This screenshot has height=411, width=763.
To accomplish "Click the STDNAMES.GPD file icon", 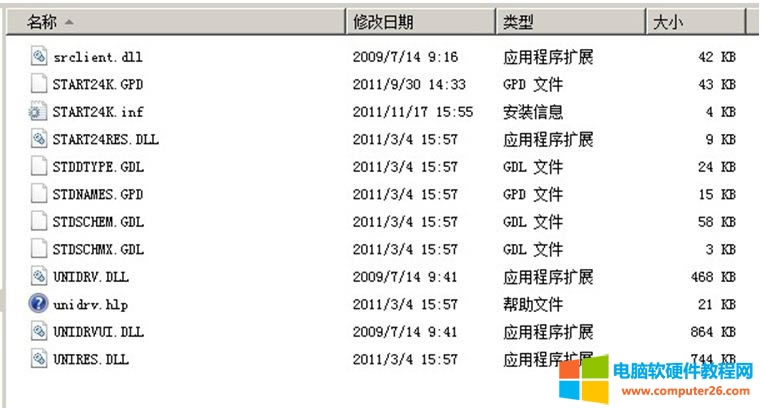I will (39, 194).
